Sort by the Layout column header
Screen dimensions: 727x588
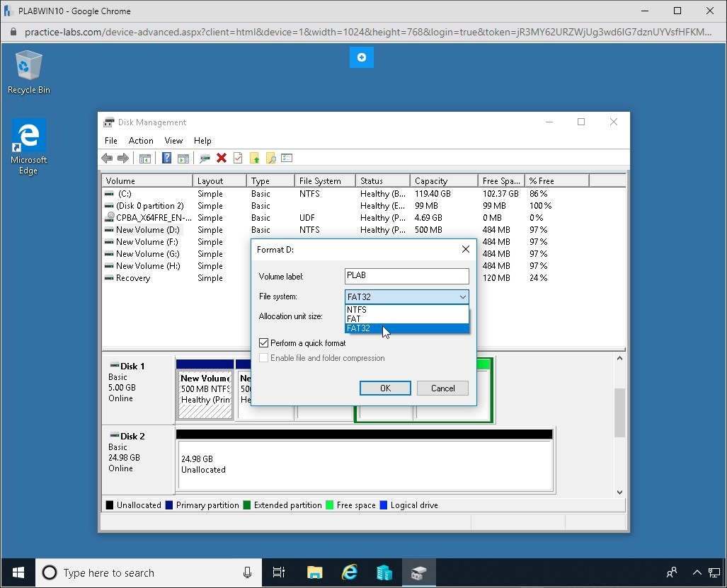point(219,180)
